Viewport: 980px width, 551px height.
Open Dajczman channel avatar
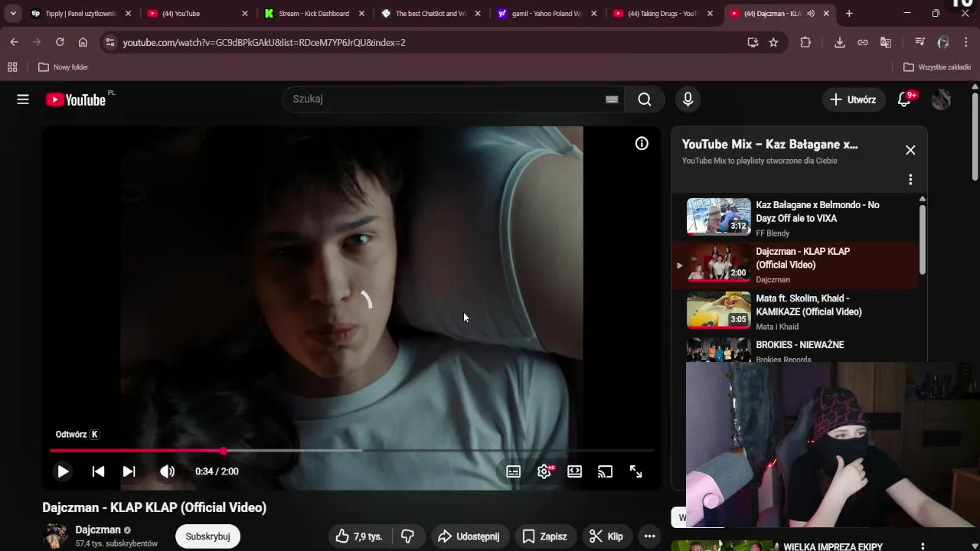click(x=55, y=536)
